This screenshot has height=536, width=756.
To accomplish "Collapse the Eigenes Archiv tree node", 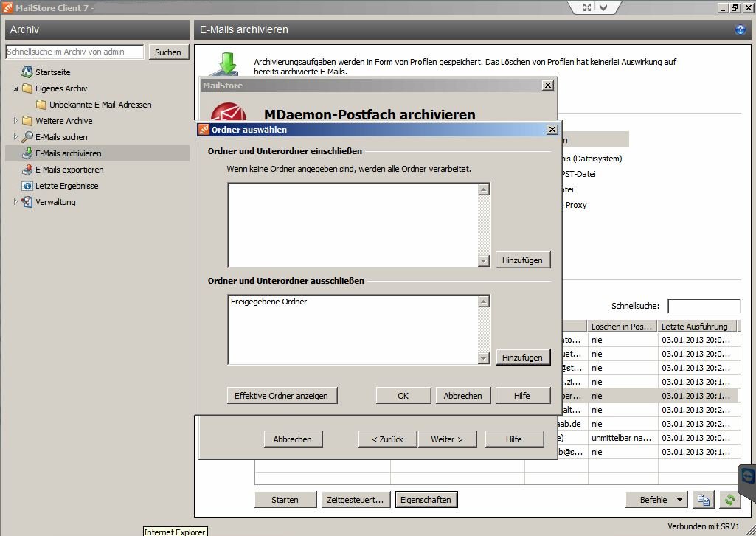I will click(15, 88).
